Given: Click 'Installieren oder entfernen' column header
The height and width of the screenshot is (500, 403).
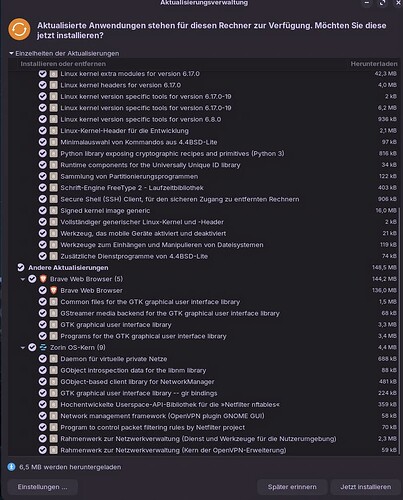Looking at the screenshot, I should click(x=63, y=64).
